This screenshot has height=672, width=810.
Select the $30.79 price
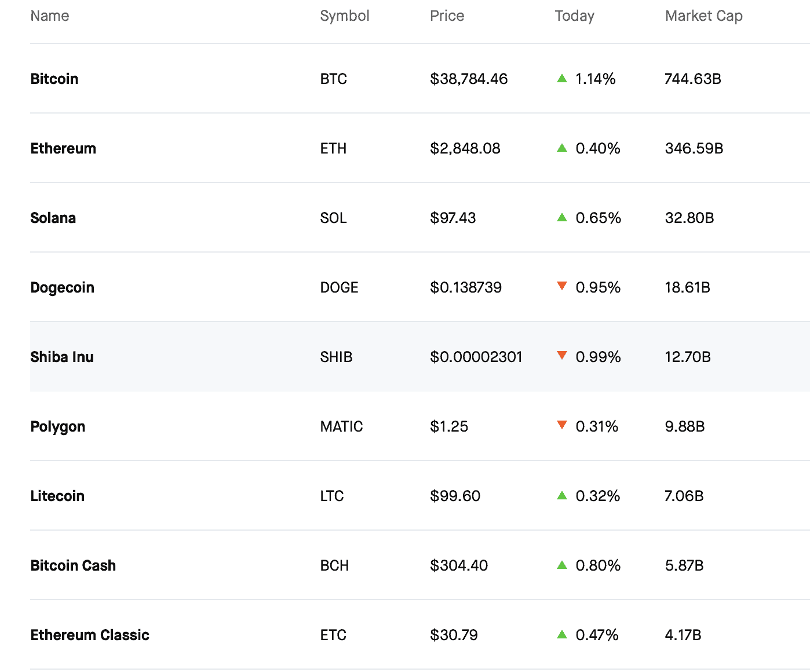[x=454, y=635]
